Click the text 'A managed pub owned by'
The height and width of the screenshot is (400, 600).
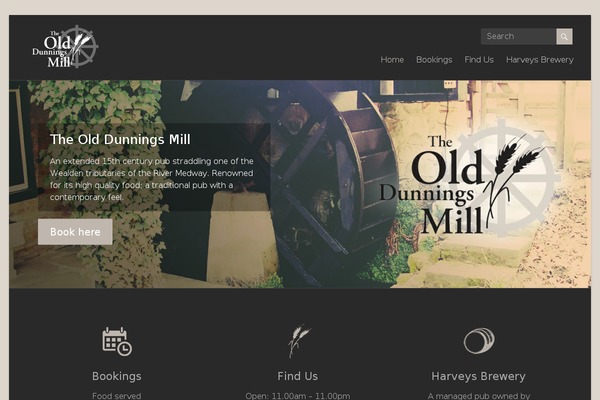pyautogui.click(x=478, y=396)
